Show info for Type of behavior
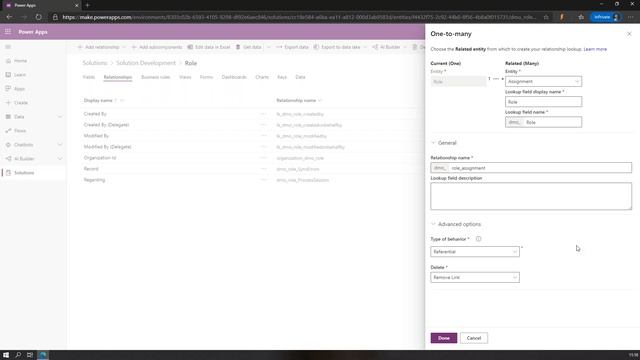Viewport: 640px width, 360px height. point(478,239)
